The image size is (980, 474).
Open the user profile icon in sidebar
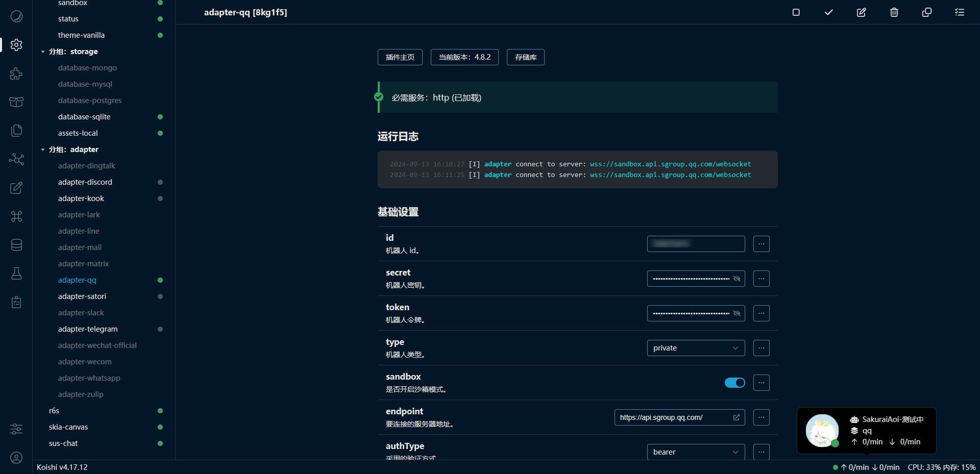click(x=16, y=458)
